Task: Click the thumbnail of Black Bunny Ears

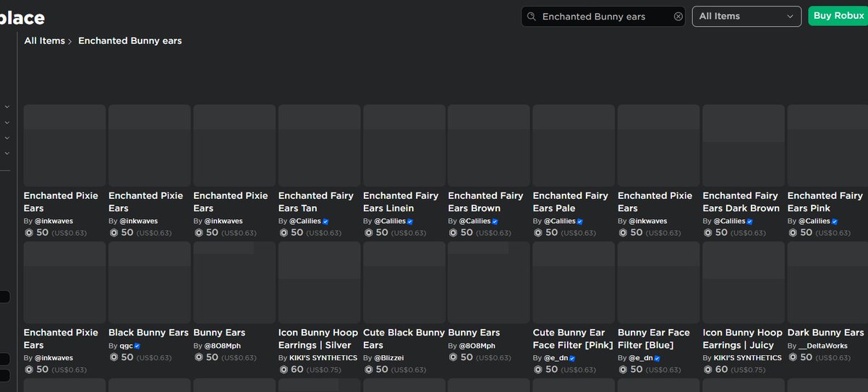Action: [x=150, y=283]
